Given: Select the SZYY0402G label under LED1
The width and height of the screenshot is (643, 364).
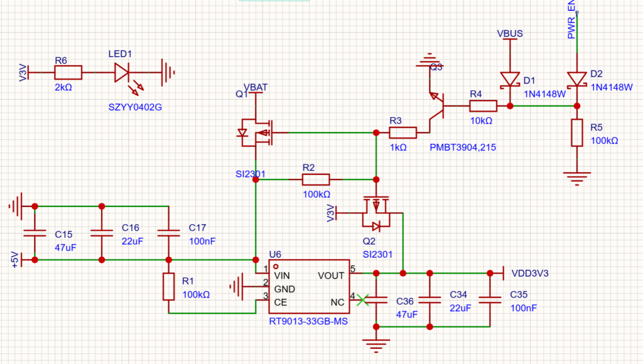Looking at the screenshot, I should tap(135, 108).
